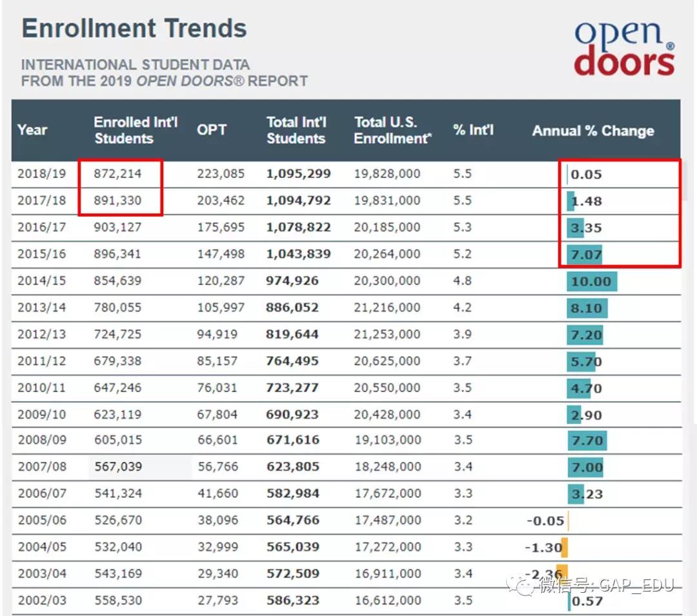Image resolution: width=697 pixels, height=616 pixels.
Task: Select the Enrolled Int'l Students column header
Action: click(136, 130)
